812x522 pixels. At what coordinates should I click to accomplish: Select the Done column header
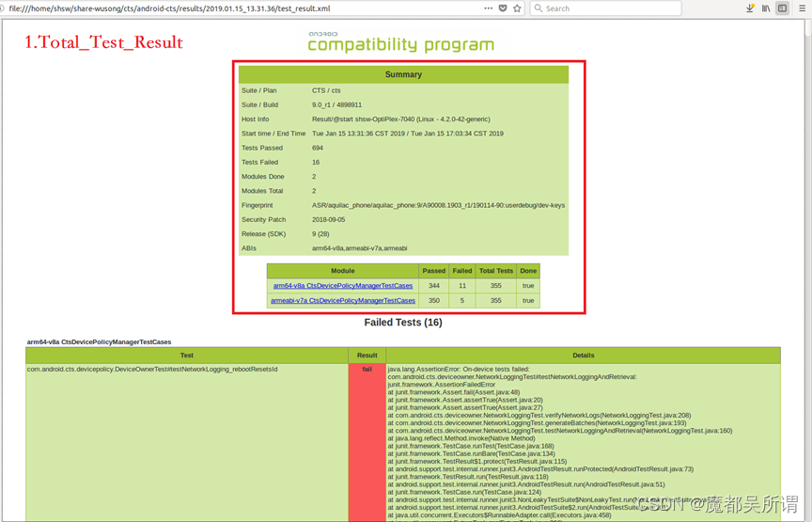click(x=528, y=271)
